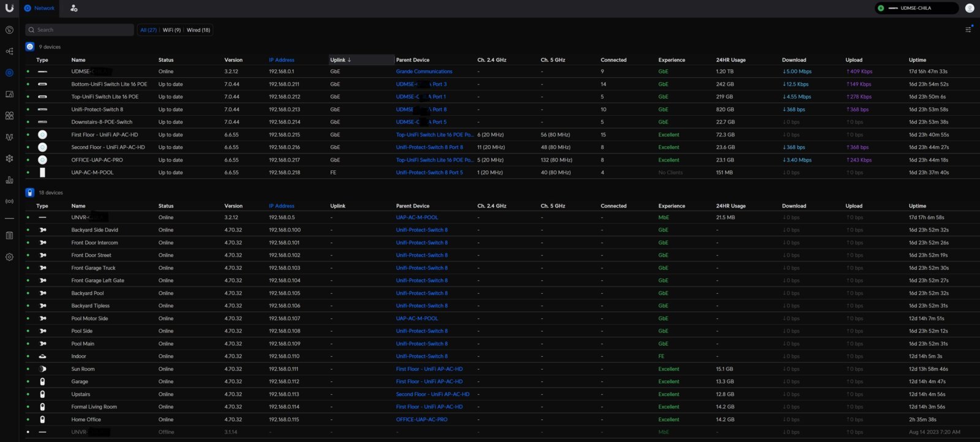
Task: Open the Dashboard icon in the sidebar
Action: click(x=9, y=30)
